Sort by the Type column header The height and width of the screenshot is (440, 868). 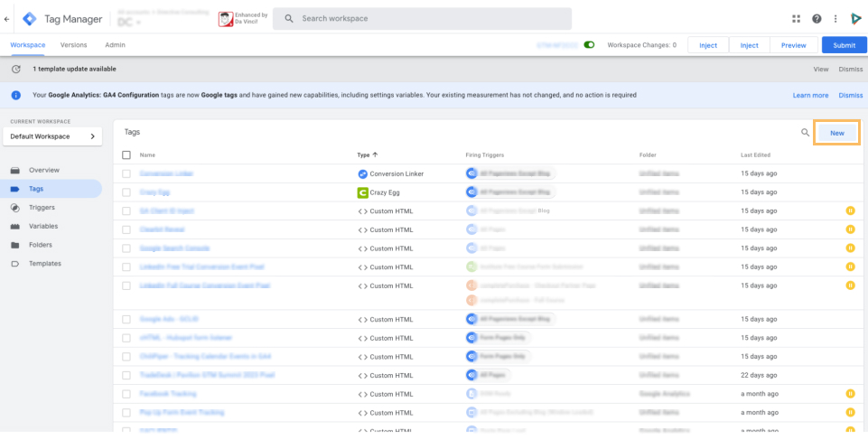coord(368,155)
